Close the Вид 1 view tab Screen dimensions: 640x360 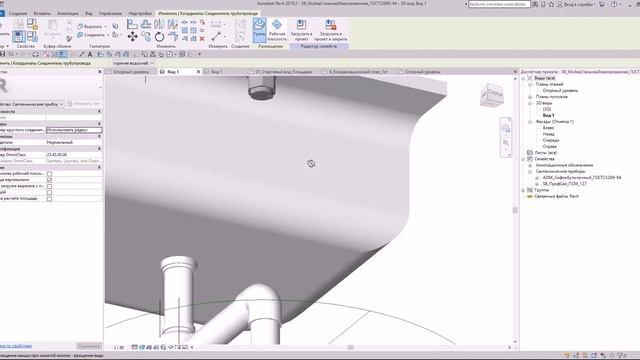click(x=198, y=71)
